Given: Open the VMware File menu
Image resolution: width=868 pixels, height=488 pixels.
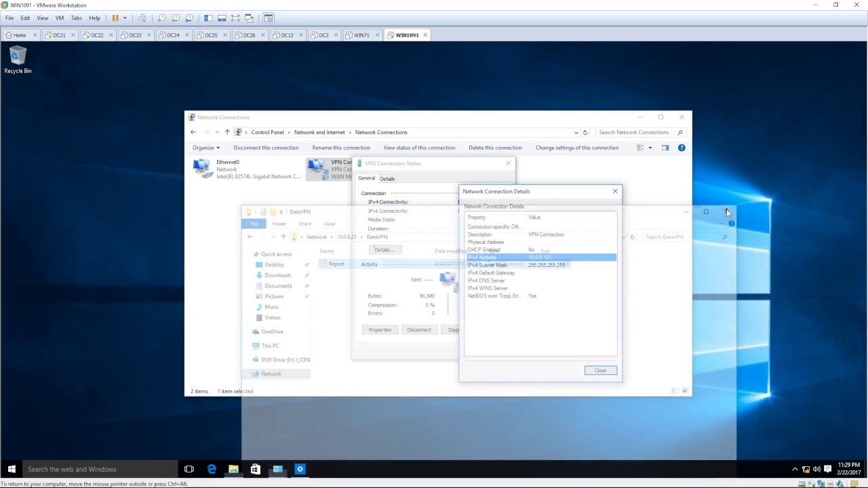Looking at the screenshot, I should [9, 18].
